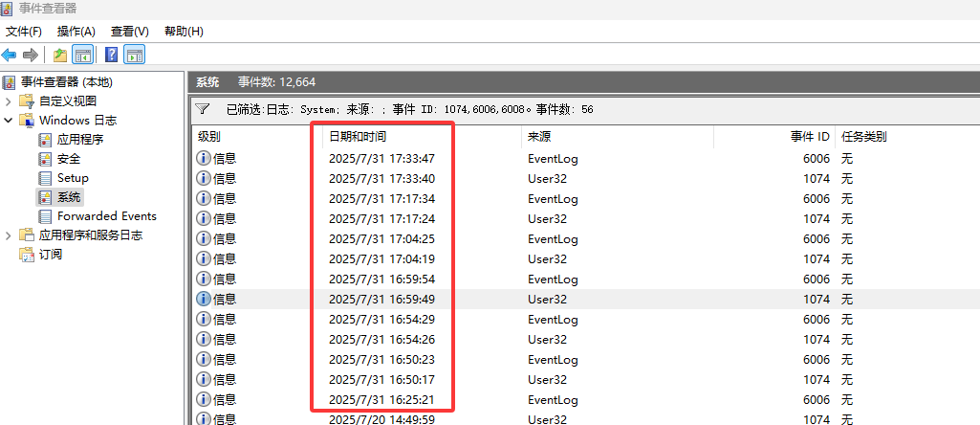
Task: Click the info icon of 16:59:49 row
Action: [x=203, y=300]
